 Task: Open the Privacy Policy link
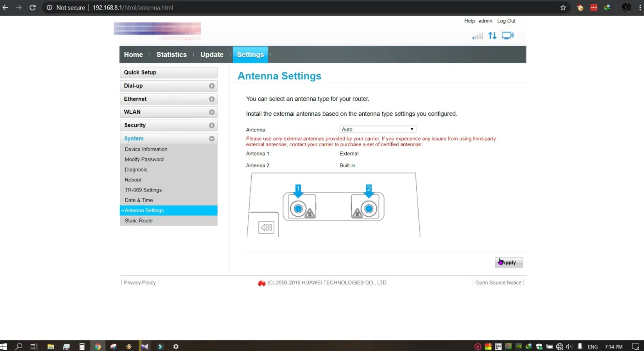pyautogui.click(x=139, y=282)
